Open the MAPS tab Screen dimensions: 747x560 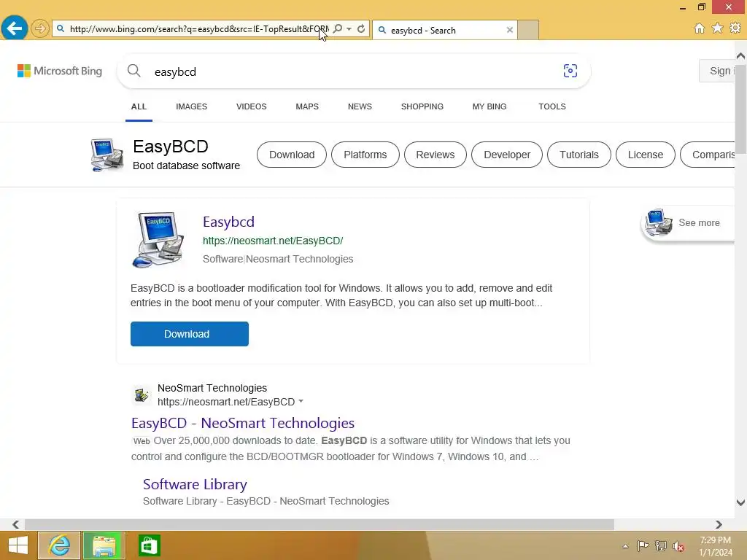point(307,106)
